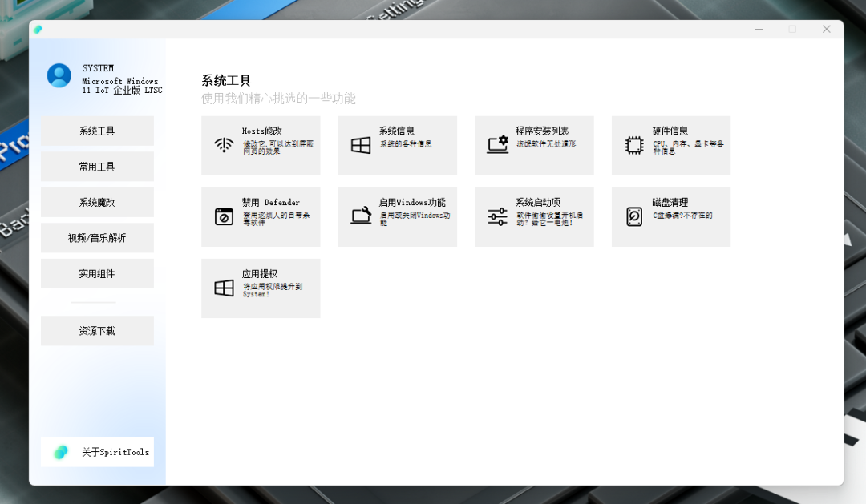Open the 应用提权 tool title
Viewport: 866px width, 504px height.
(260, 274)
